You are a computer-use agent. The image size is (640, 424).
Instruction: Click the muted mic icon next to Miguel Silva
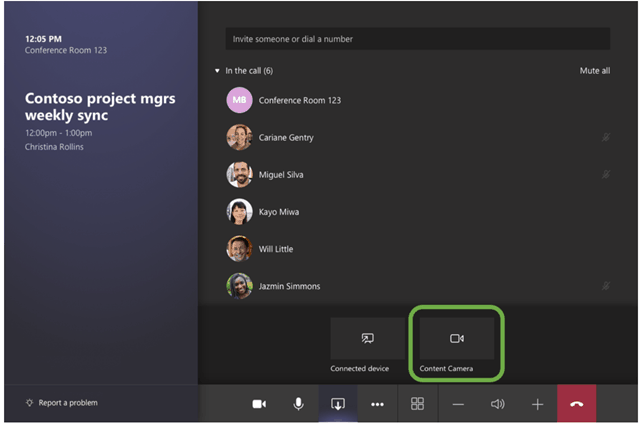[606, 175]
